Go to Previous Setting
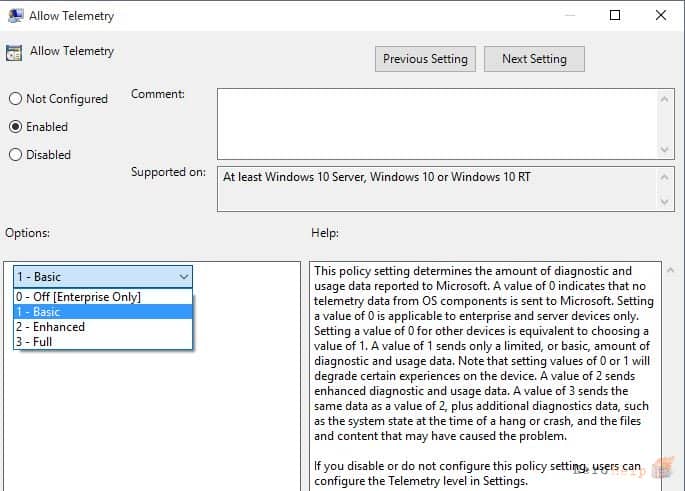This screenshot has width=685, height=491. [x=425, y=59]
